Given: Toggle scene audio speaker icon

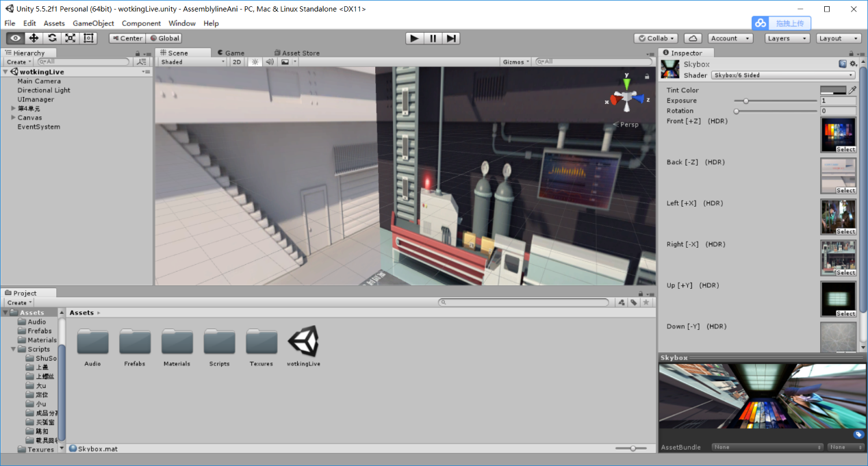Looking at the screenshot, I should 270,62.
